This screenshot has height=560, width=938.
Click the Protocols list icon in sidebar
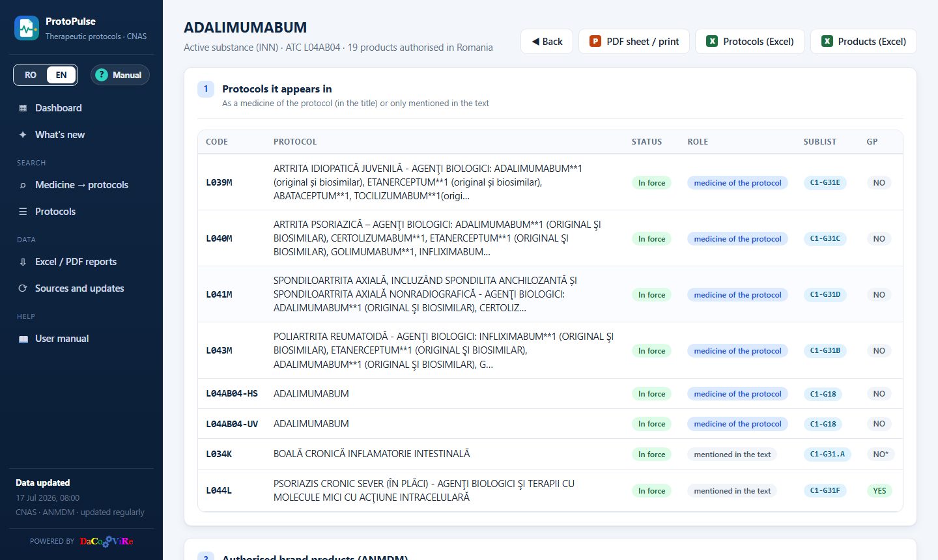23,212
